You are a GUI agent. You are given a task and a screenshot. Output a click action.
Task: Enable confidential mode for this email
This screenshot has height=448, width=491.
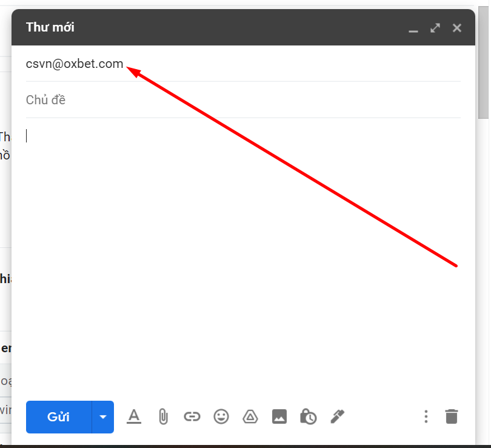click(309, 416)
